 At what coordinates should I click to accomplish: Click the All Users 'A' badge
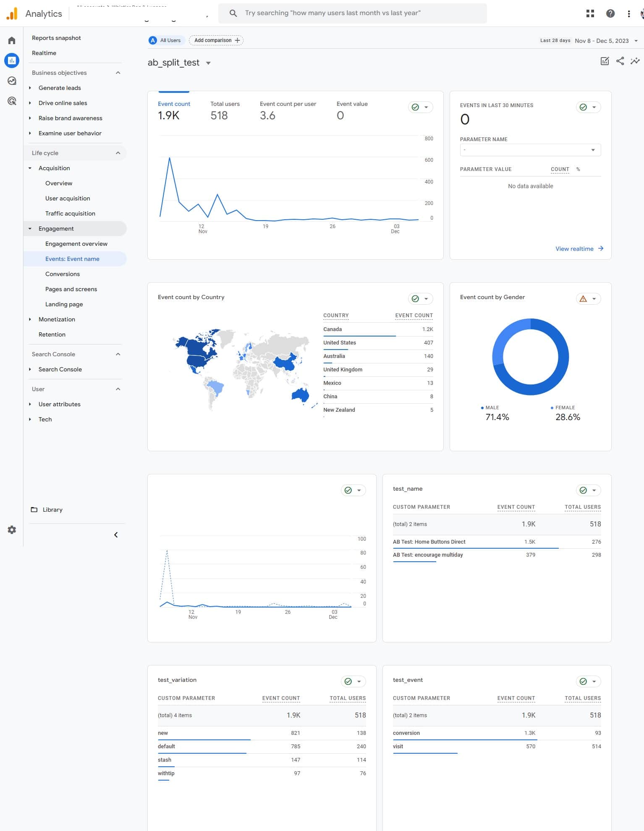pyautogui.click(x=153, y=40)
